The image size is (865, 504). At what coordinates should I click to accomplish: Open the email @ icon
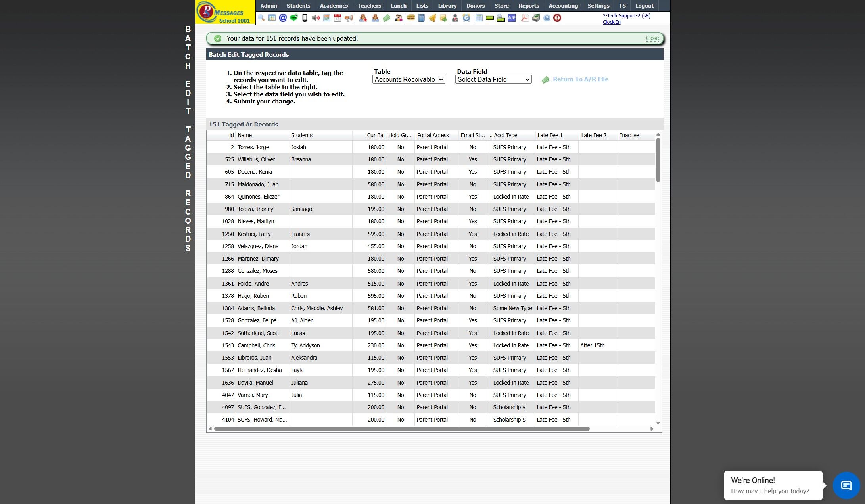click(x=283, y=18)
